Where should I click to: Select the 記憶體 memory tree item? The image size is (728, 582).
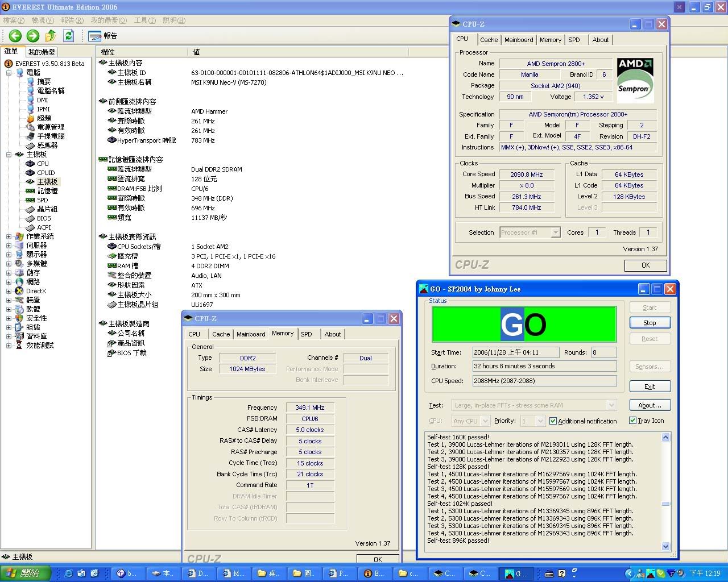47,191
